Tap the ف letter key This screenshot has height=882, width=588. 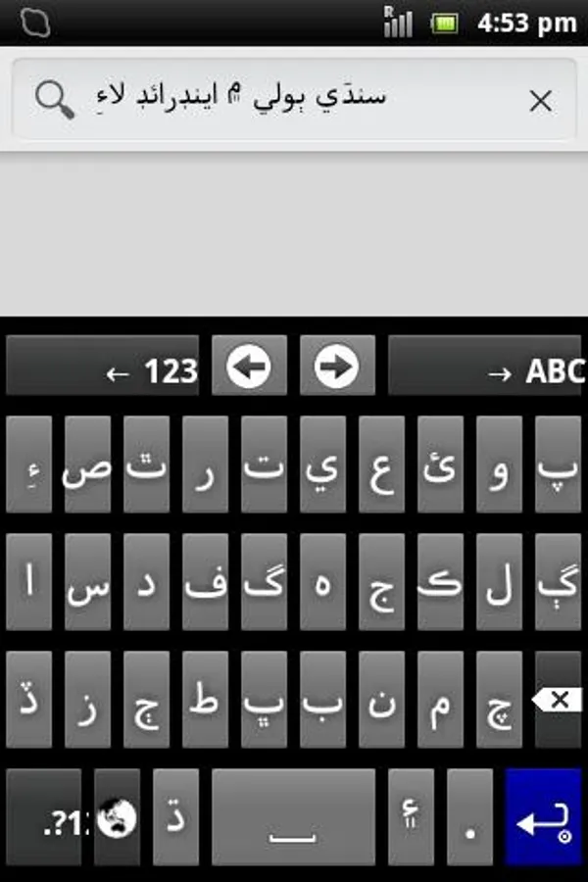click(206, 582)
